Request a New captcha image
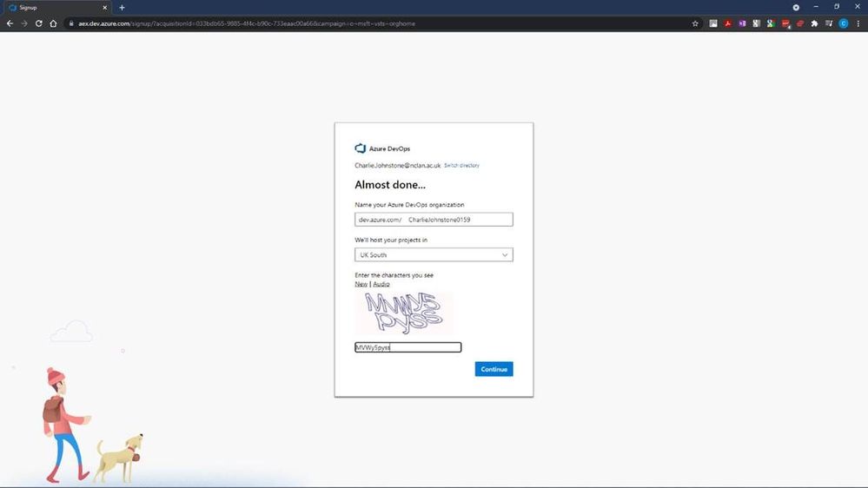The image size is (868, 488). click(x=361, y=284)
